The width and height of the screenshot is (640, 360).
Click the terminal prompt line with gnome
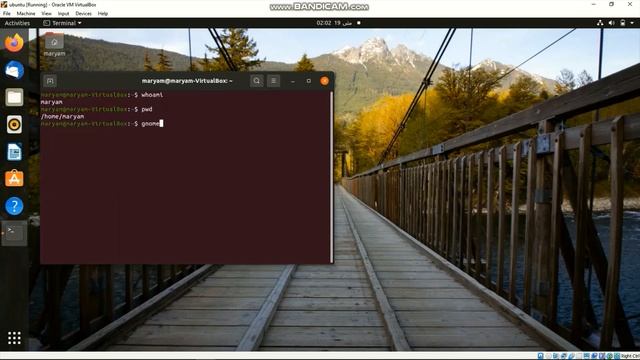[102, 124]
